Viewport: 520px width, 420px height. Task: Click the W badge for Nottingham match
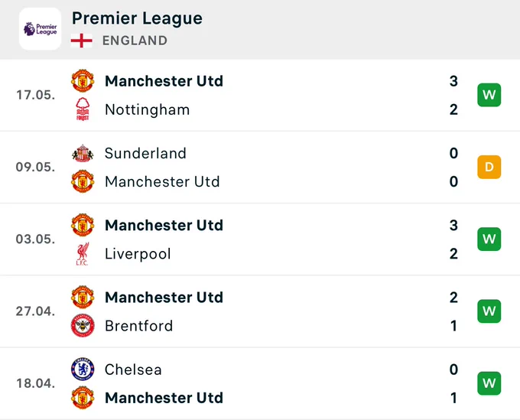coord(489,95)
